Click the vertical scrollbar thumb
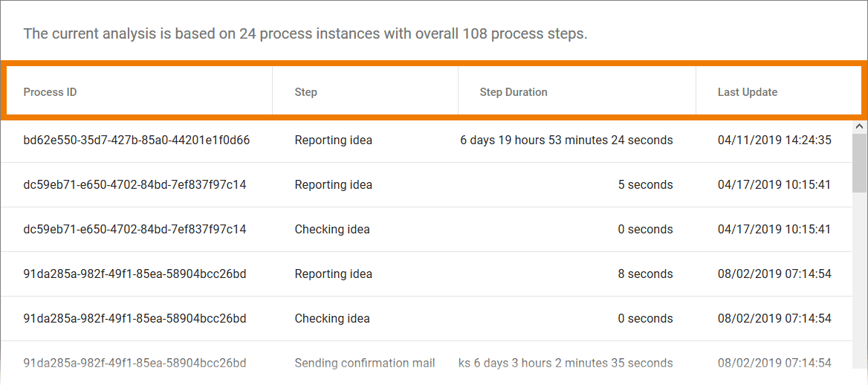Screen dimensions: 868x388 859,164
